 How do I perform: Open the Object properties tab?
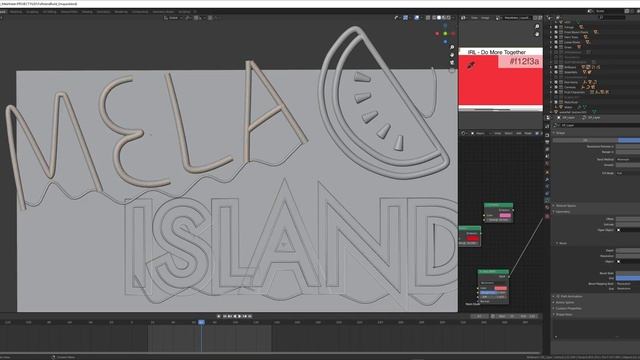[547, 173]
